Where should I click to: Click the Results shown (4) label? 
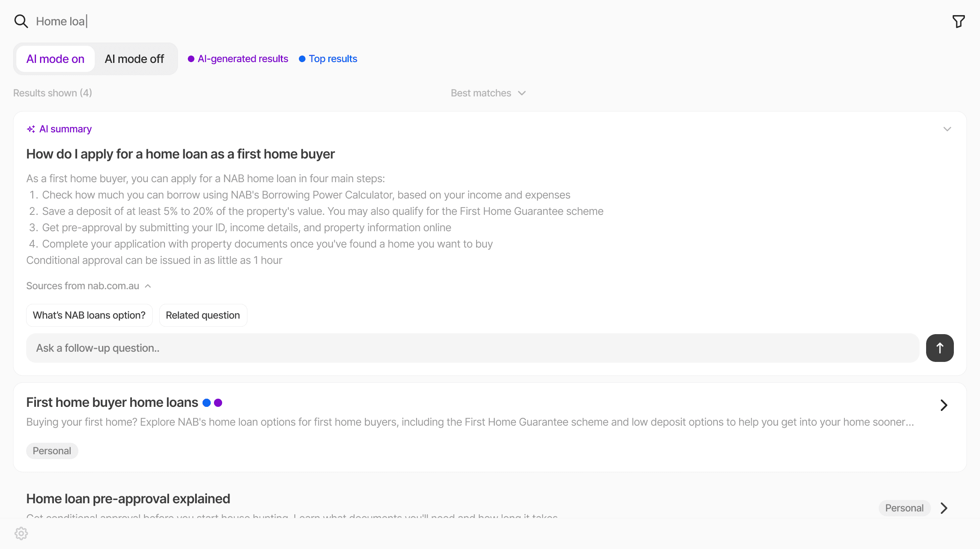(x=53, y=93)
